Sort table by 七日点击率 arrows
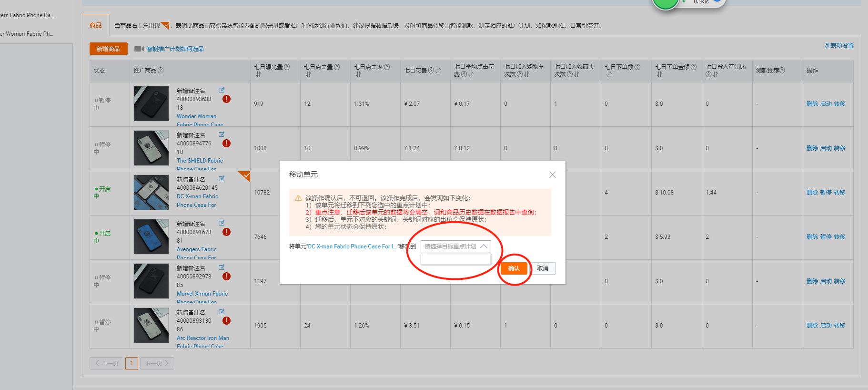868x390 pixels. coord(358,74)
